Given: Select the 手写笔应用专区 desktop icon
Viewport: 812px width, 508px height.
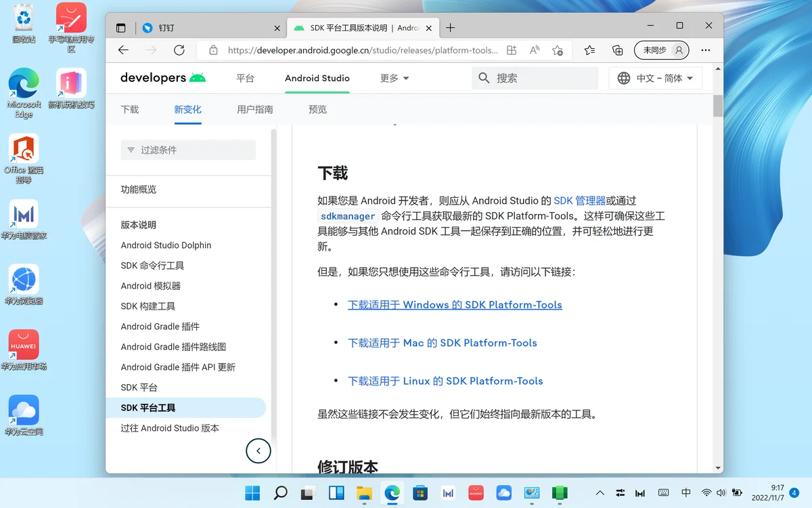Looking at the screenshot, I should tap(71, 28).
